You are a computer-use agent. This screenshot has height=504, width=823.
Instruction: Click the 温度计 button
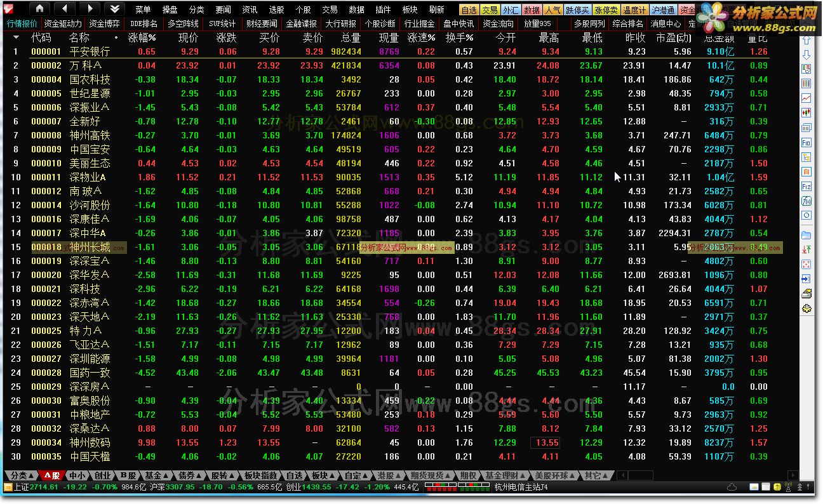coord(634,10)
